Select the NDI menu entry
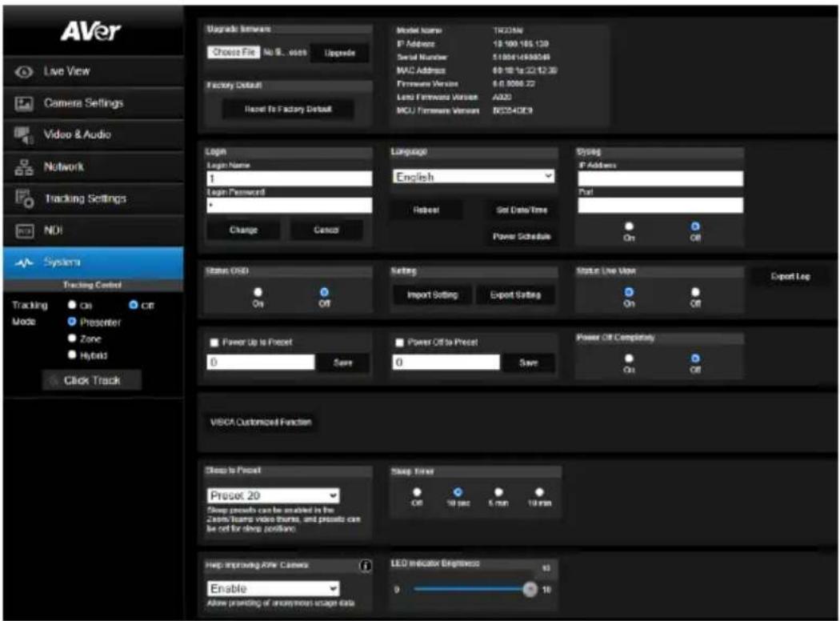Image resolution: width=840 pixels, height=621 pixels. 94,230
